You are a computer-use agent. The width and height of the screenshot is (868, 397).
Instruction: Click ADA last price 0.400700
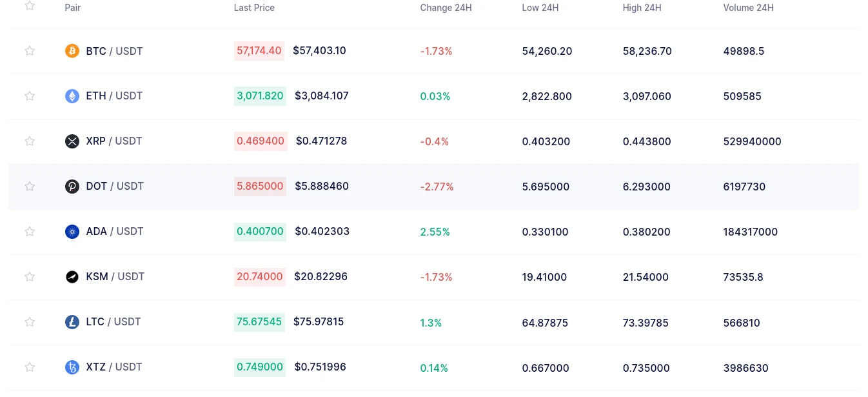tap(260, 232)
